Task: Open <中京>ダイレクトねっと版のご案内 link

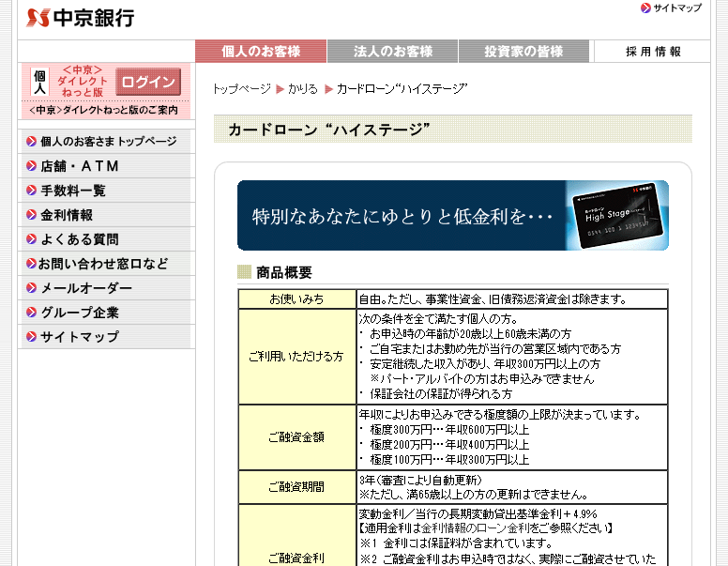Action: (103, 110)
